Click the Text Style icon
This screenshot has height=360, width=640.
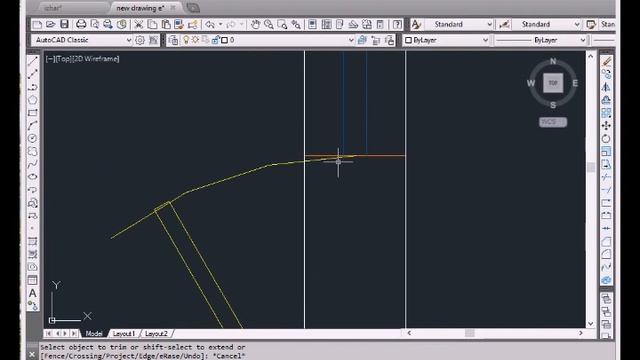pyautogui.click(x=416, y=24)
